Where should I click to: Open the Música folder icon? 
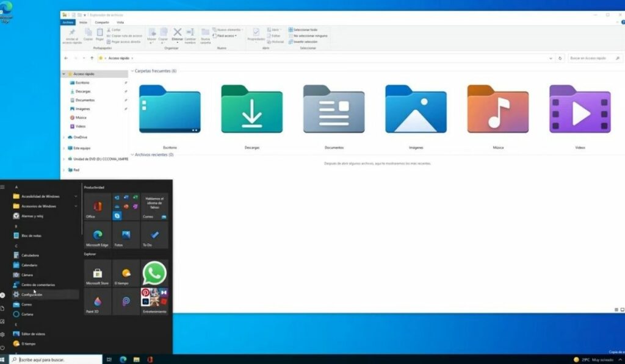(x=497, y=110)
